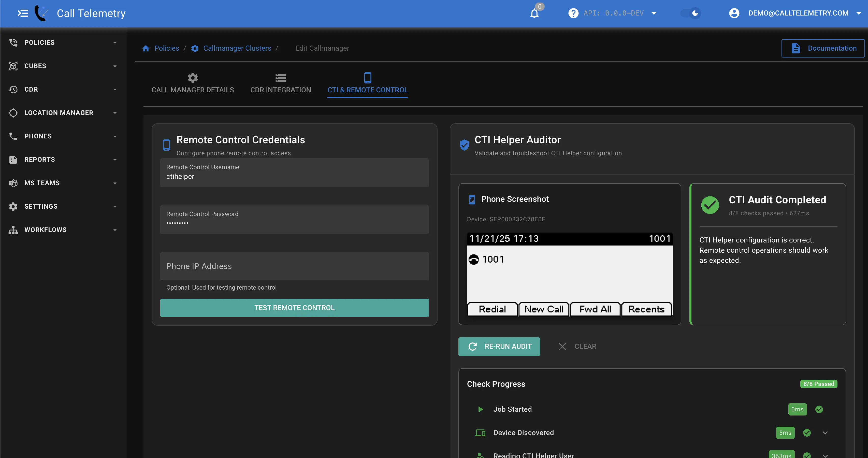The height and width of the screenshot is (458, 868).
Task: Click the green CTI Audit Completed checkmark
Action: [710, 205]
